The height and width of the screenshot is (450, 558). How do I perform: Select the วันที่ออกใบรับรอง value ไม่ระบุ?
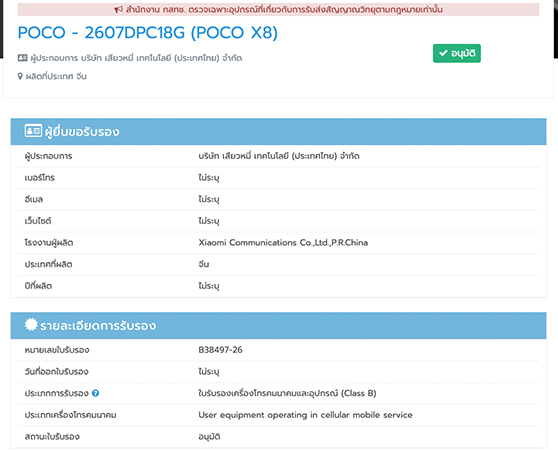click(209, 372)
